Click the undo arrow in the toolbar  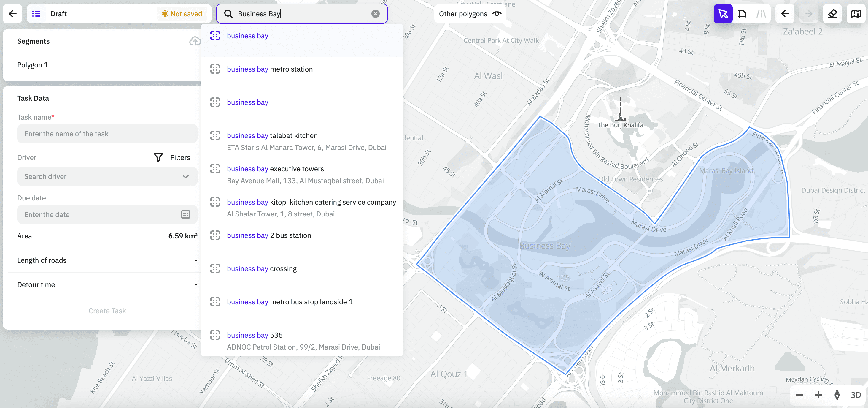785,14
